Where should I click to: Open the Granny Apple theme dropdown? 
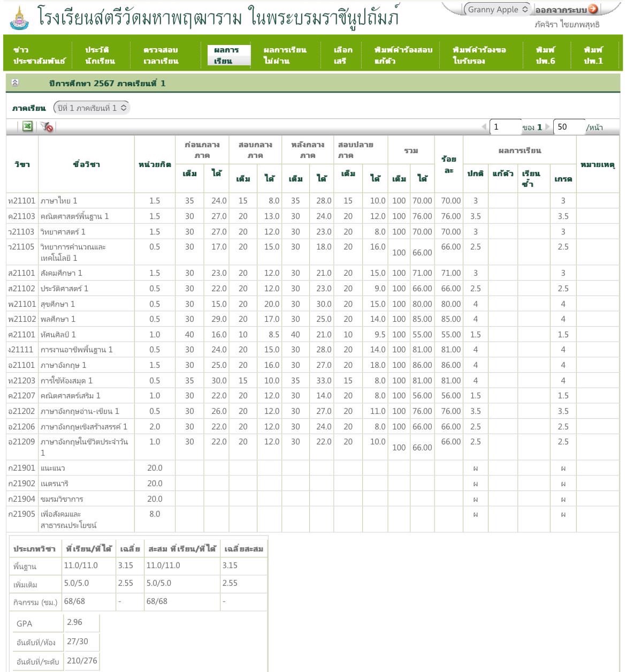pyautogui.click(x=498, y=10)
